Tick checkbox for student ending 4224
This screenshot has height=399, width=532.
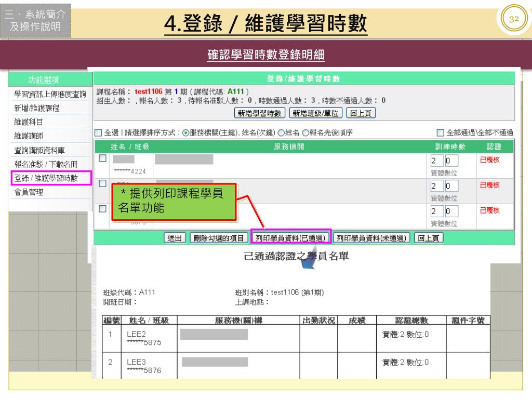[103, 158]
